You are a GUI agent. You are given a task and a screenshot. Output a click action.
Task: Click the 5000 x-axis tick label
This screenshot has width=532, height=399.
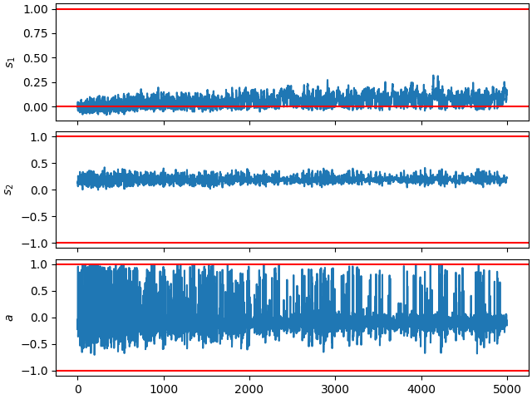(x=507, y=389)
